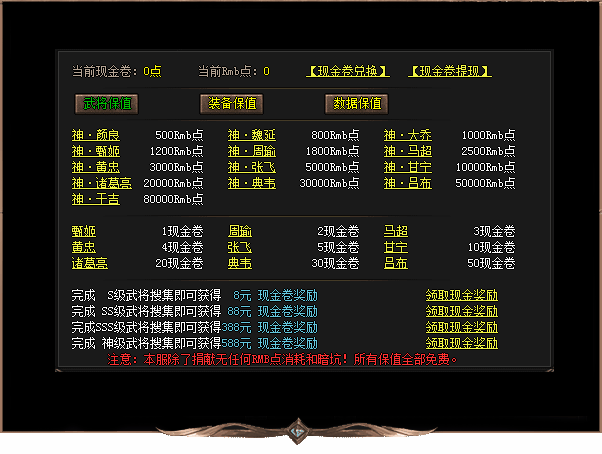Click the 【现金卷兑换】 link
Viewport: 602px width, 454px height.
(x=347, y=72)
